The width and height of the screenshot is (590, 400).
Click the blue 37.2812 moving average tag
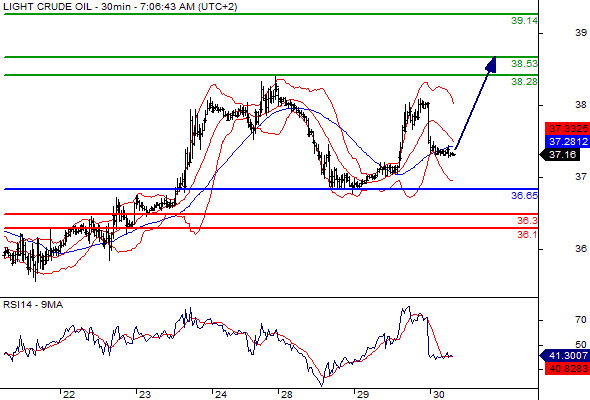click(567, 141)
